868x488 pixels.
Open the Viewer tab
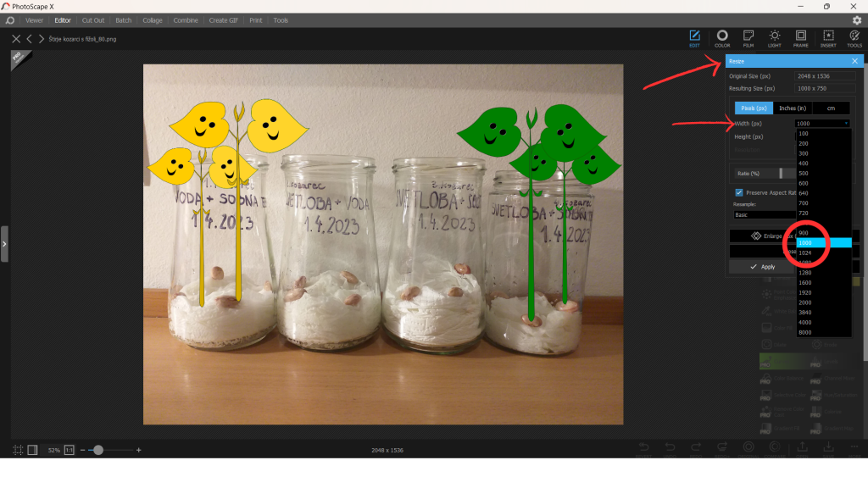(x=34, y=20)
